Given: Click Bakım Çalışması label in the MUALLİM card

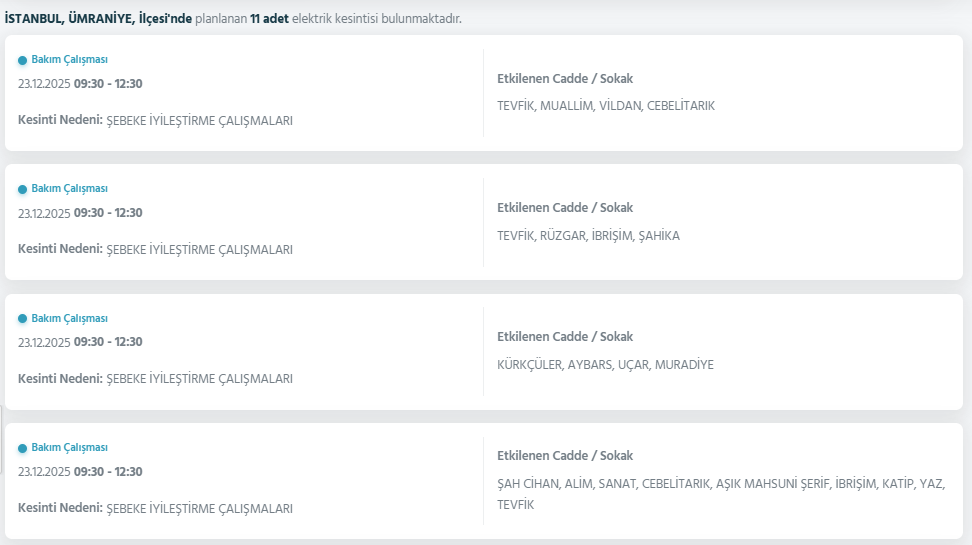Looking at the screenshot, I should 69,59.
